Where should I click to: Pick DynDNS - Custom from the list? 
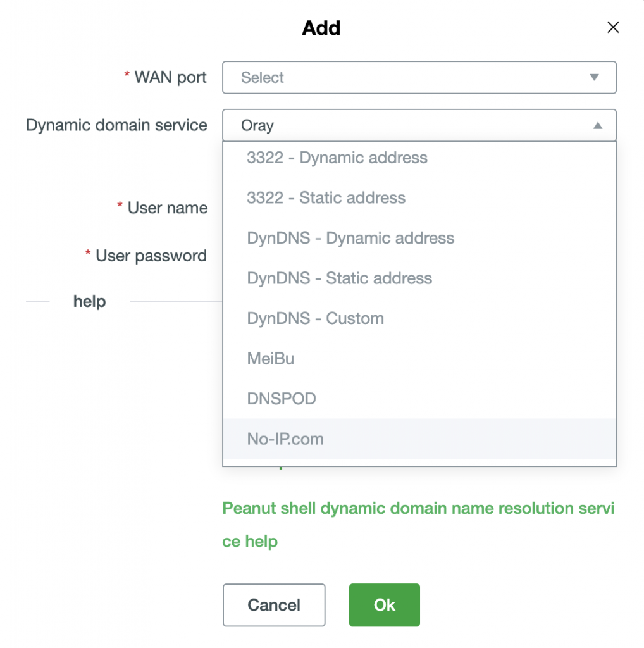click(x=419, y=318)
